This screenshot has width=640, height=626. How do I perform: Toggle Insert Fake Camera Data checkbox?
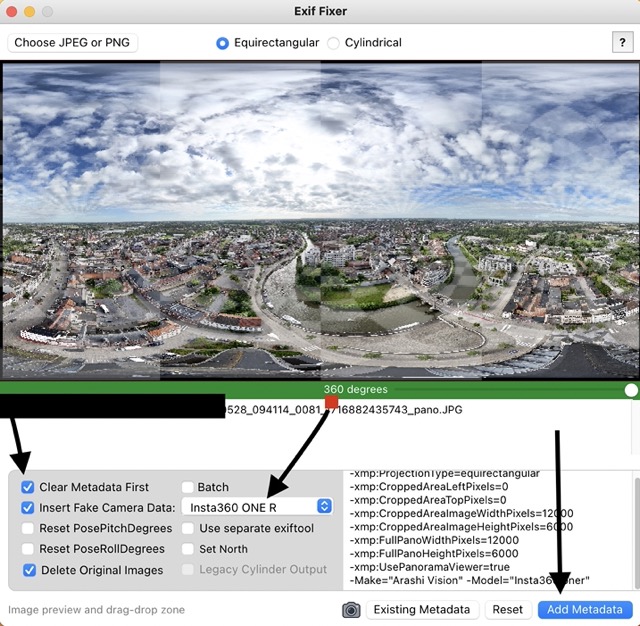tap(28, 508)
